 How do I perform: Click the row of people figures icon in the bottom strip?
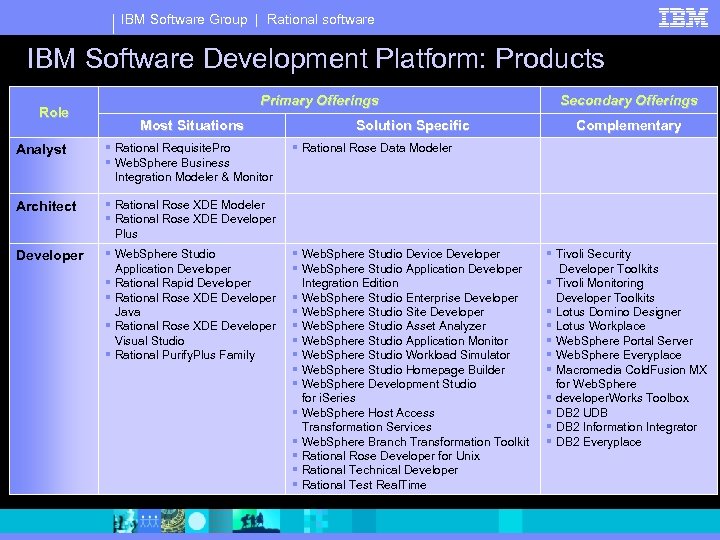pyautogui.click(x=148, y=521)
